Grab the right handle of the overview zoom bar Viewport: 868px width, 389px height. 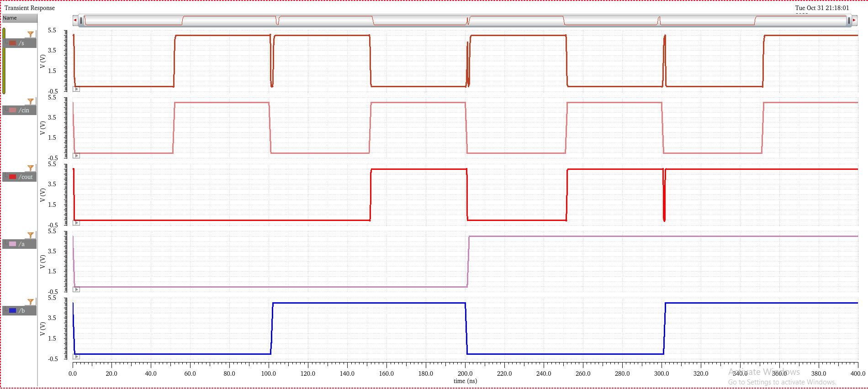[x=849, y=21]
